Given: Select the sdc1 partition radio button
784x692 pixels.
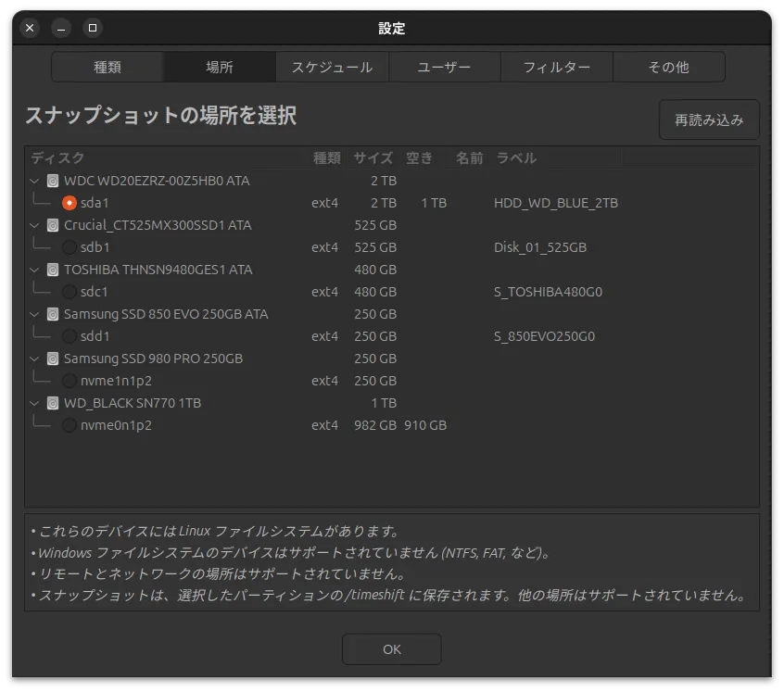Looking at the screenshot, I should click(x=69, y=292).
